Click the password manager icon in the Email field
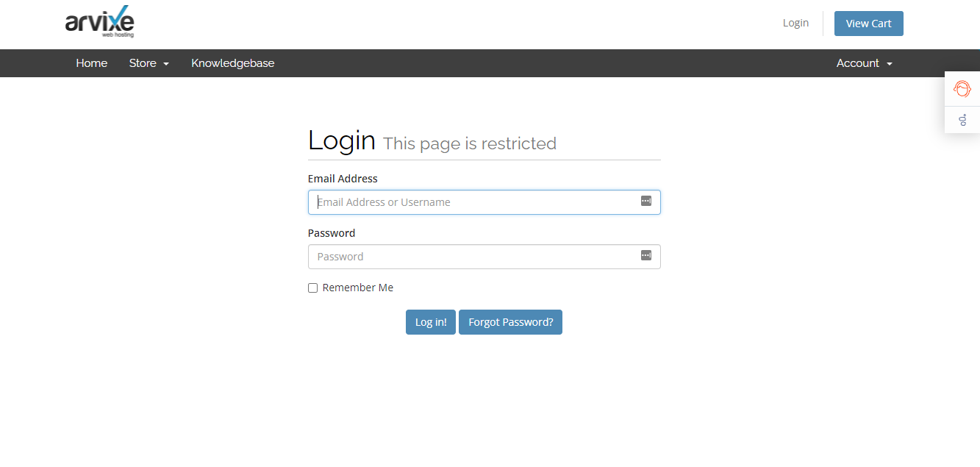The image size is (980, 467). pyautogui.click(x=646, y=201)
